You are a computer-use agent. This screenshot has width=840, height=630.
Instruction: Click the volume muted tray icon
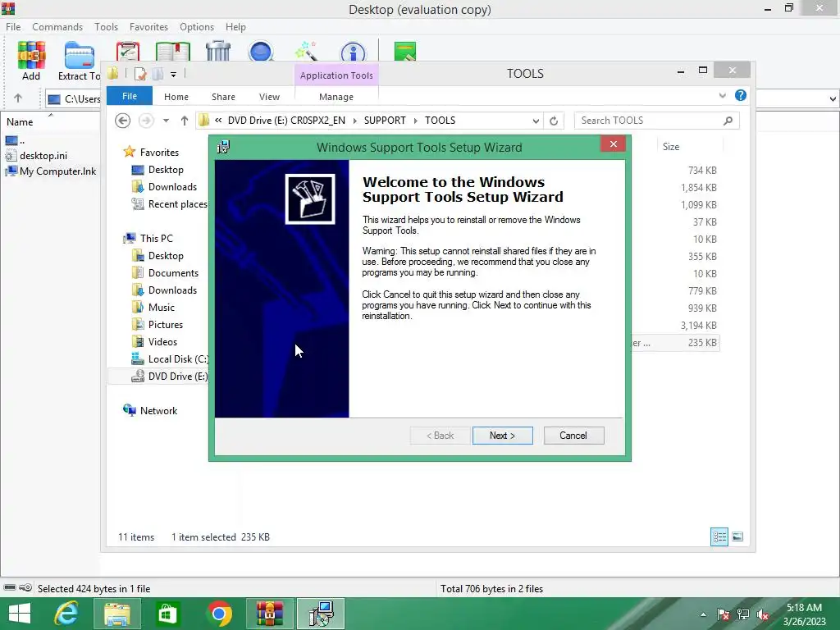point(763,615)
